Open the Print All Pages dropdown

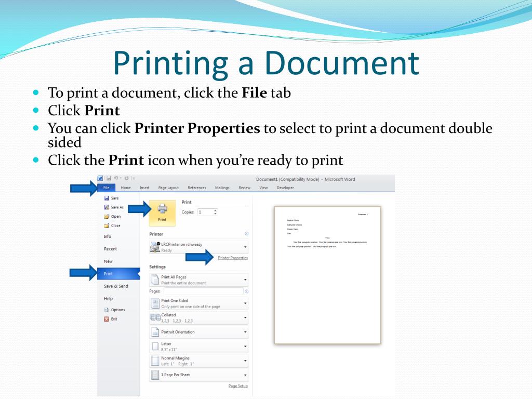(x=199, y=280)
